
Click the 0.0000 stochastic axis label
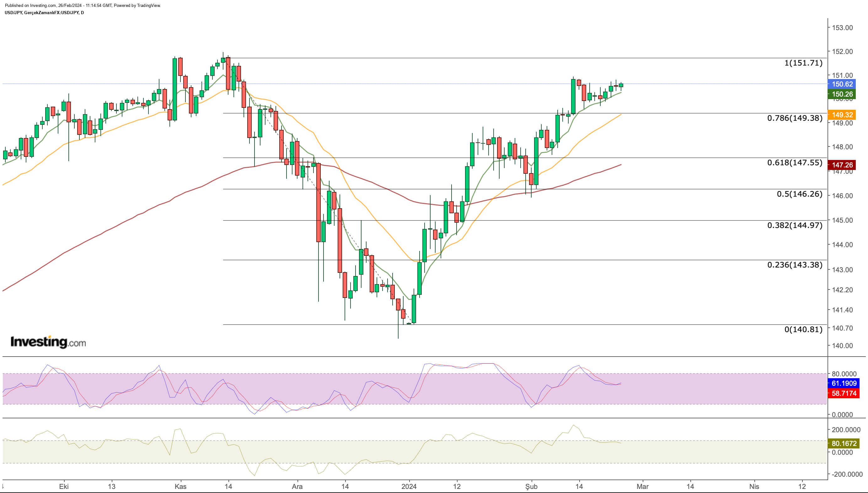click(x=842, y=415)
